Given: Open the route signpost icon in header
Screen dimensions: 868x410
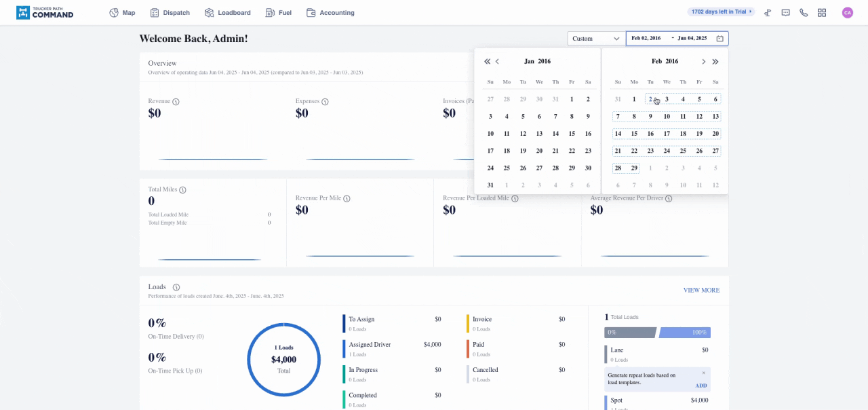Looking at the screenshot, I should coord(767,13).
